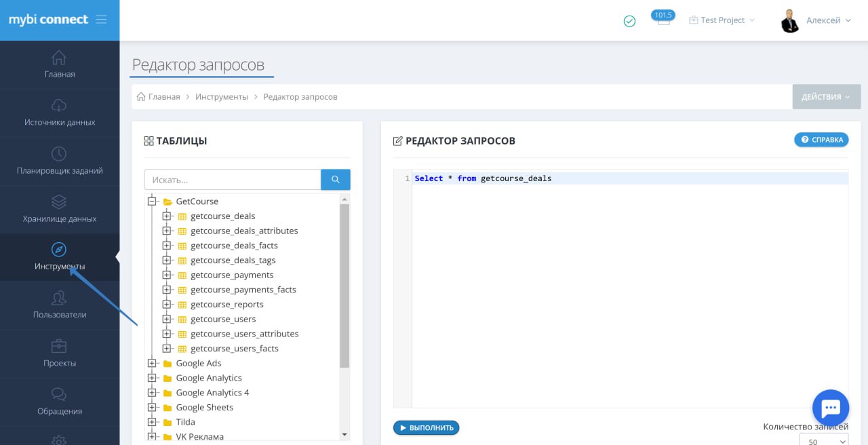
Task: Open Источники данных from the sidebar
Action: pyautogui.click(x=60, y=113)
